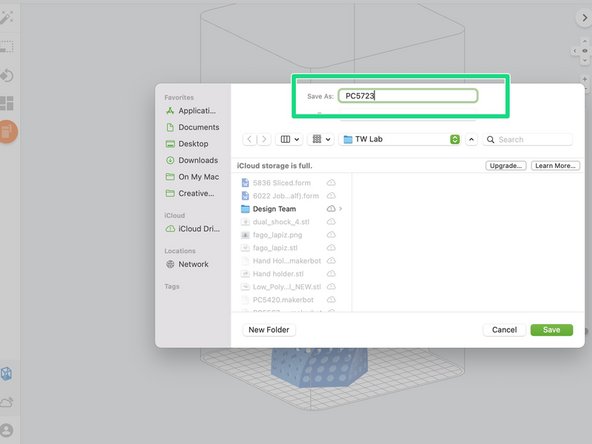Screen dimensions: 592x444
Task: Click the user account icon bottom left
Action: tap(6, 430)
